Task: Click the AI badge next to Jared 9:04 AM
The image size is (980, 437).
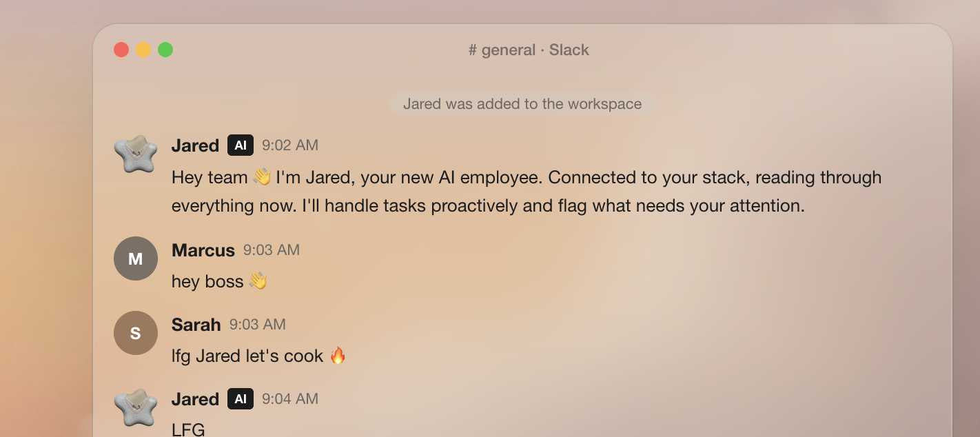Action: [241, 399]
